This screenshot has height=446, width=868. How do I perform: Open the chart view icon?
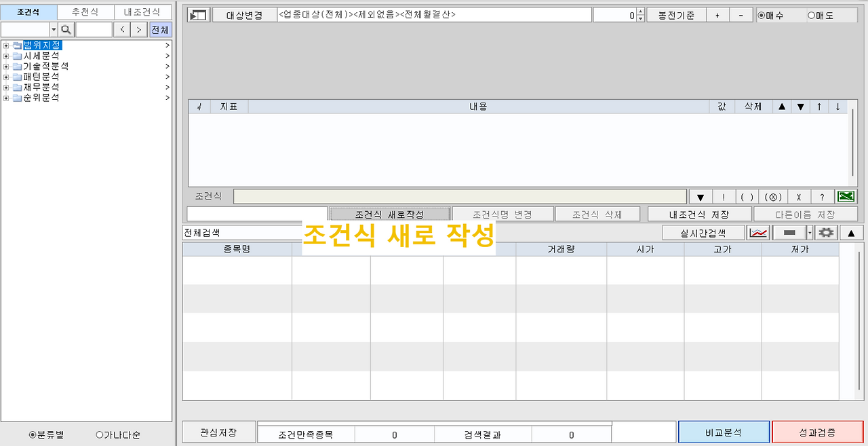758,233
